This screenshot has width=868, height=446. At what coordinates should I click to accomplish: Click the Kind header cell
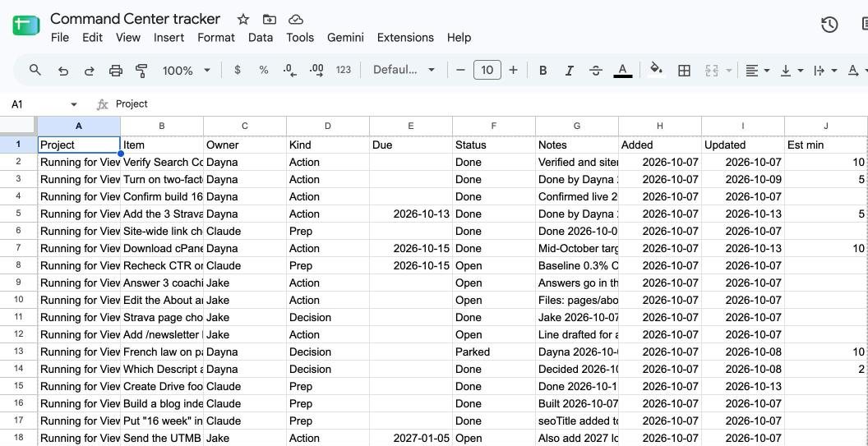point(328,145)
